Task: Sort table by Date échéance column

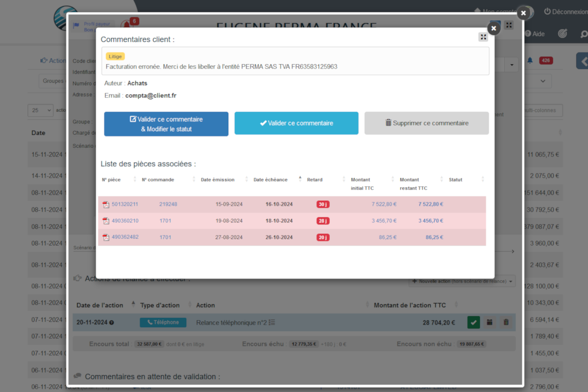Action: point(271,179)
